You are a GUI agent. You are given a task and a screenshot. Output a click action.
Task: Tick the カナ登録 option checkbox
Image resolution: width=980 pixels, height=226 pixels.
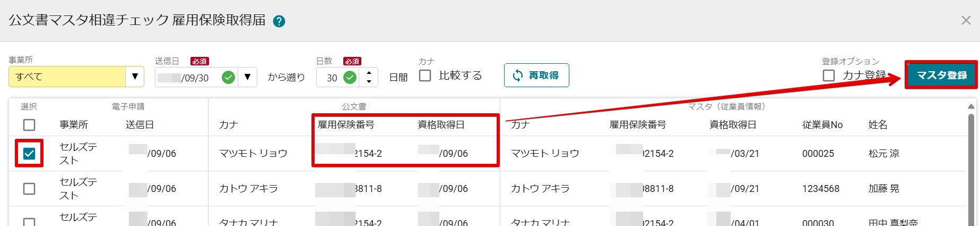point(829,76)
